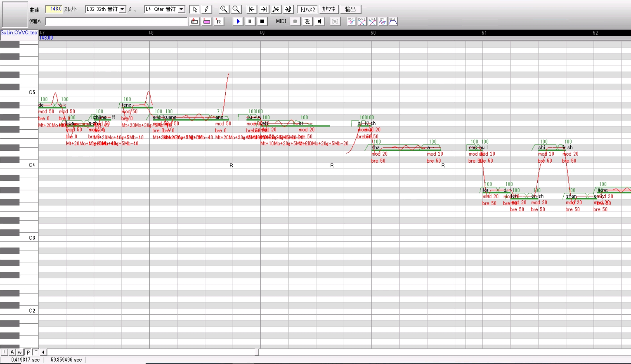Pause playback
This screenshot has width=631, height=364.
tap(250, 21)
